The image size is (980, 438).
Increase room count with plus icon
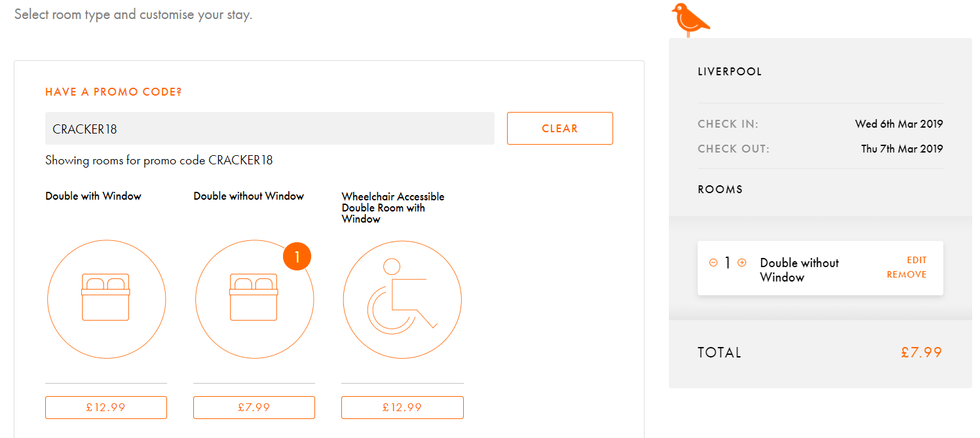coord(742,263)
